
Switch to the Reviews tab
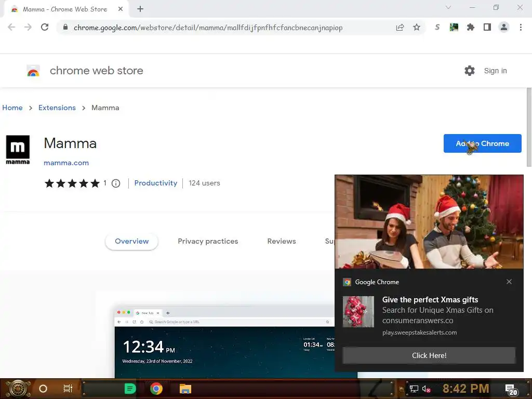pyautogui.click(x=282, y=241)
